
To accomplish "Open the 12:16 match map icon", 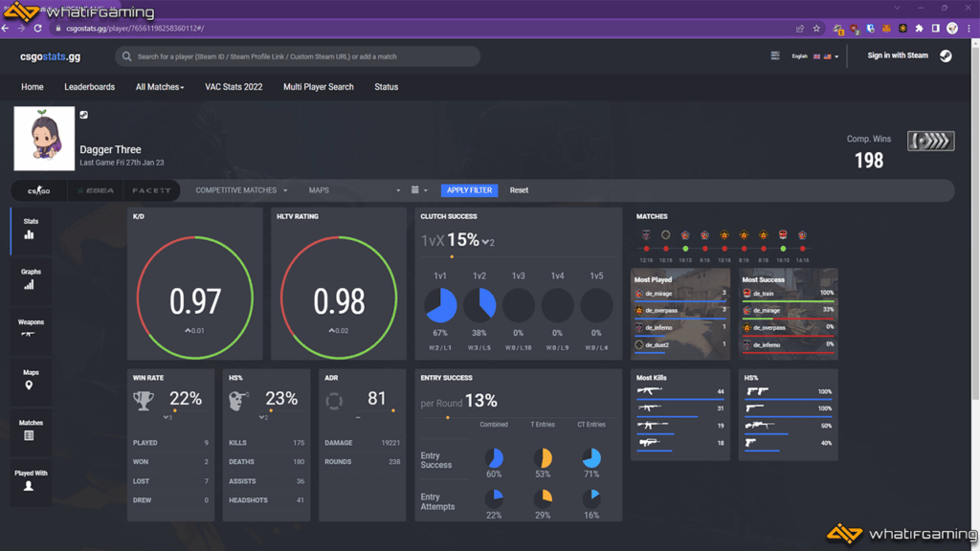I will pos(646,235).
